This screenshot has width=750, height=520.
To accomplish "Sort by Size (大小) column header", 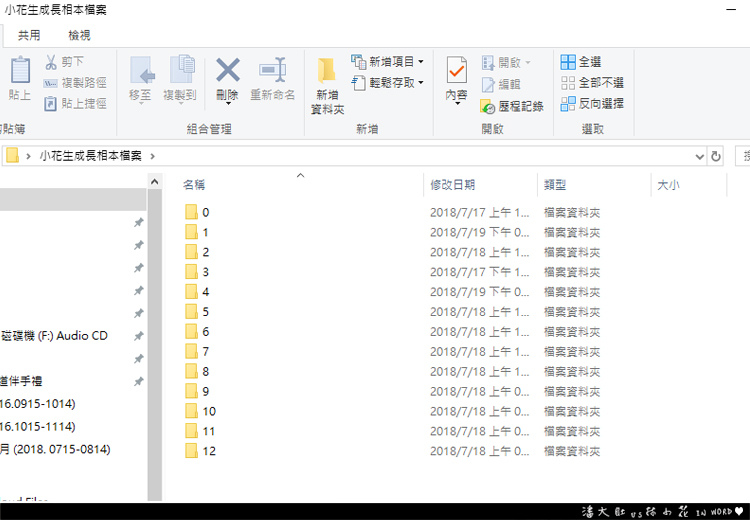I will coord(668,185).
